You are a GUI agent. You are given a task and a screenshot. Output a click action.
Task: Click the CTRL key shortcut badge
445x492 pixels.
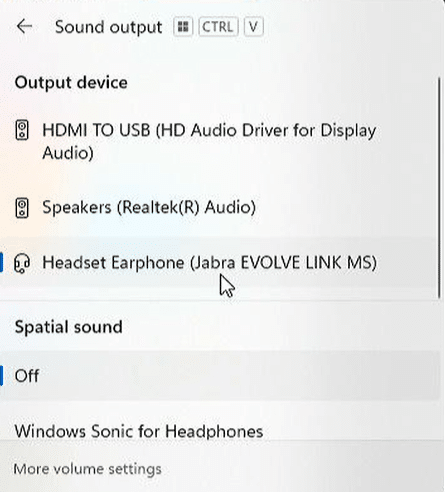tap(218, 27)
